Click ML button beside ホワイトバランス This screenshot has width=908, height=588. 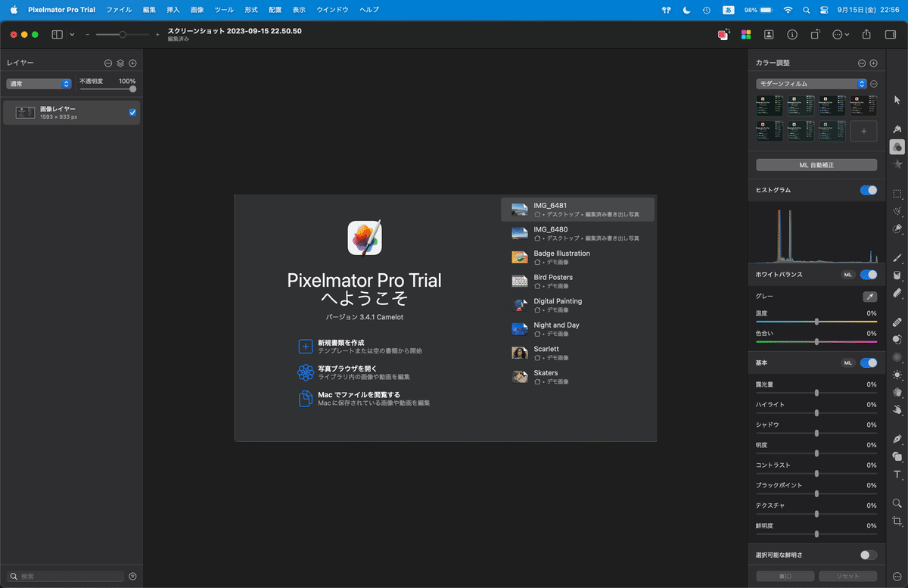click(x=848, y=275)
